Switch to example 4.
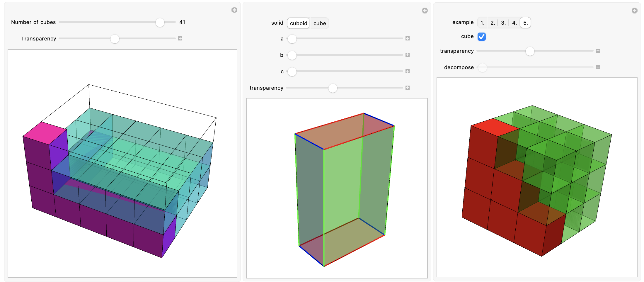644x282 pixels. (514, 23)
